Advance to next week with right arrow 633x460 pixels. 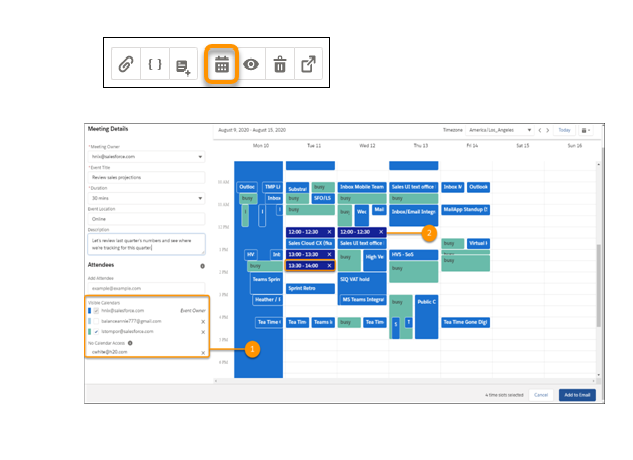point(549,130)
